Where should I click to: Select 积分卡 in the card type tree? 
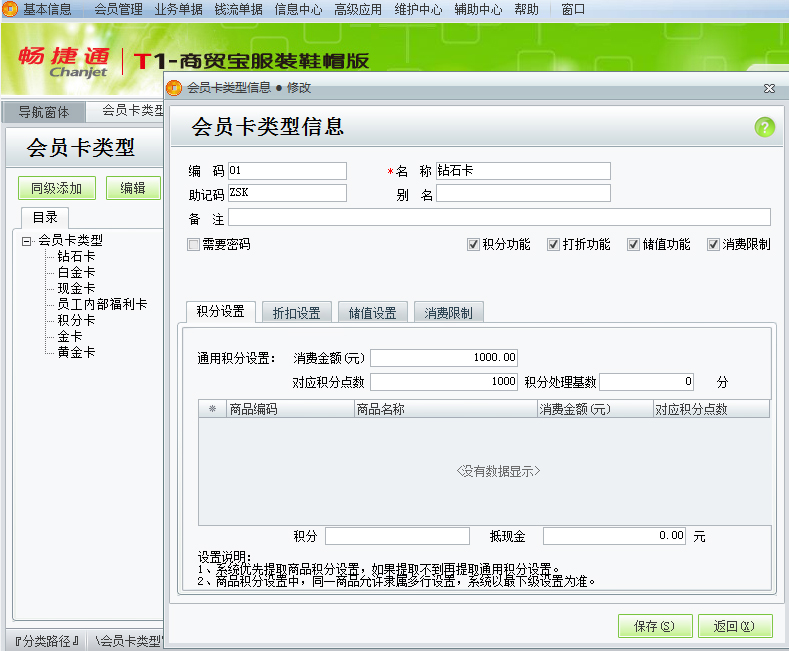76,320
